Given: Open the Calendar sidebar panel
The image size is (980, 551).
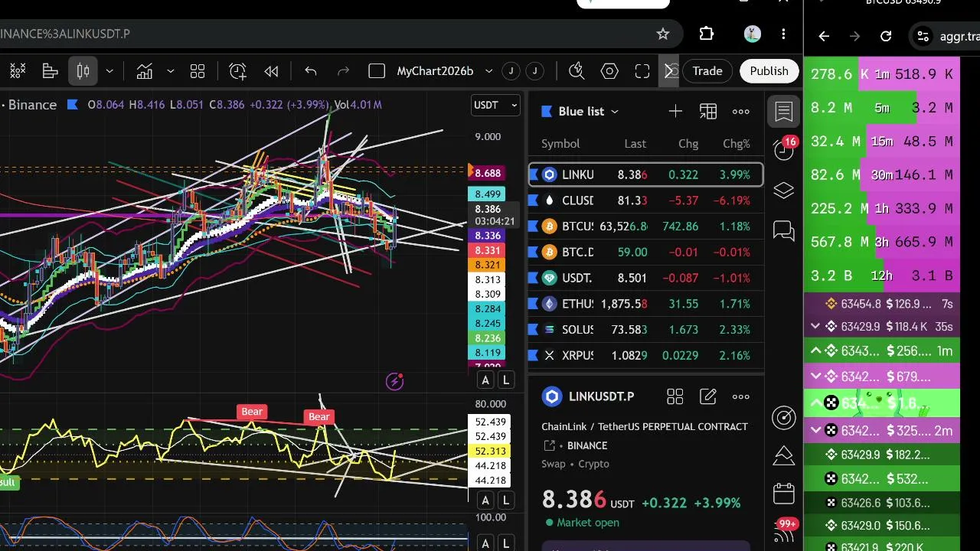Looking at the screenshot, I should (784, 494).
